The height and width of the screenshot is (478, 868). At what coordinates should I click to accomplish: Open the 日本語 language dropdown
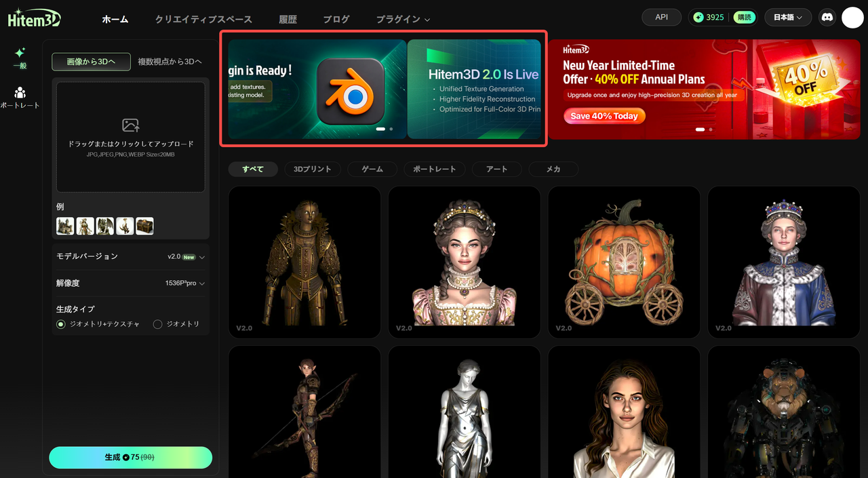[x=787, y=18]
